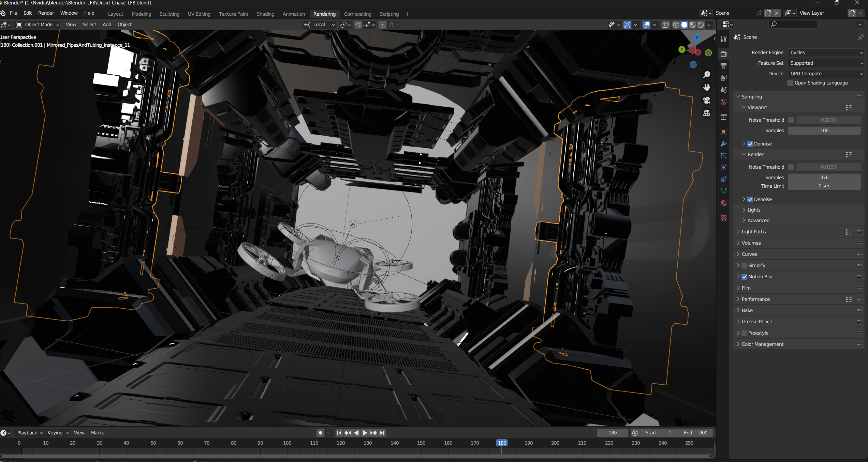Image resolution: width=868 pixels, height=462 pixels.
Task: Open the Modifiers wrench properties icon
Action: point(723,144)
